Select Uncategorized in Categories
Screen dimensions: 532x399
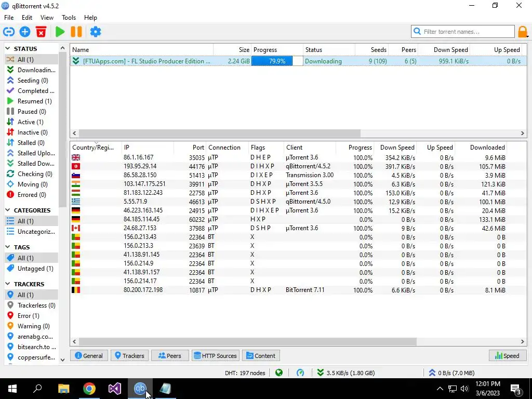31,232
